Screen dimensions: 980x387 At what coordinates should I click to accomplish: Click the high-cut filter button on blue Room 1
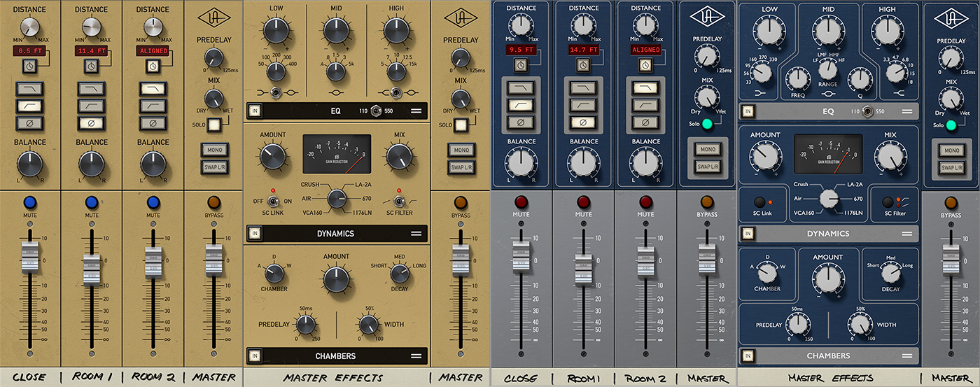tap(583, 87)
